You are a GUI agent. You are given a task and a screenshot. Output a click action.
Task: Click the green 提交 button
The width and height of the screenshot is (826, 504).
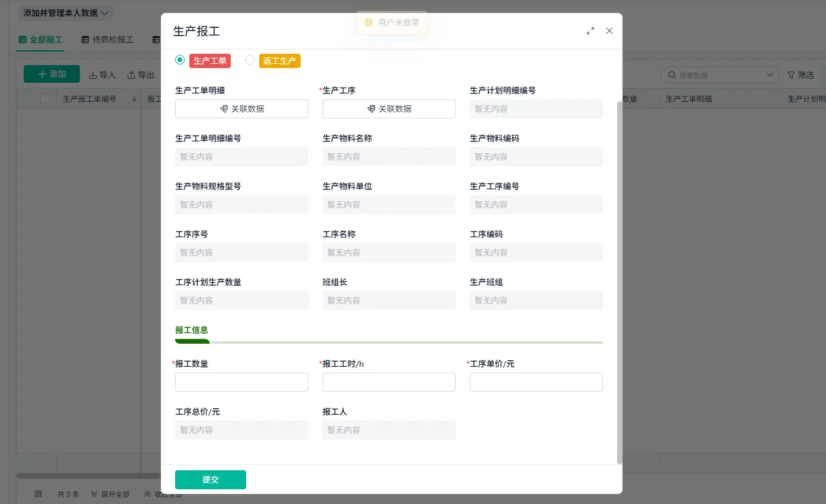211,480
